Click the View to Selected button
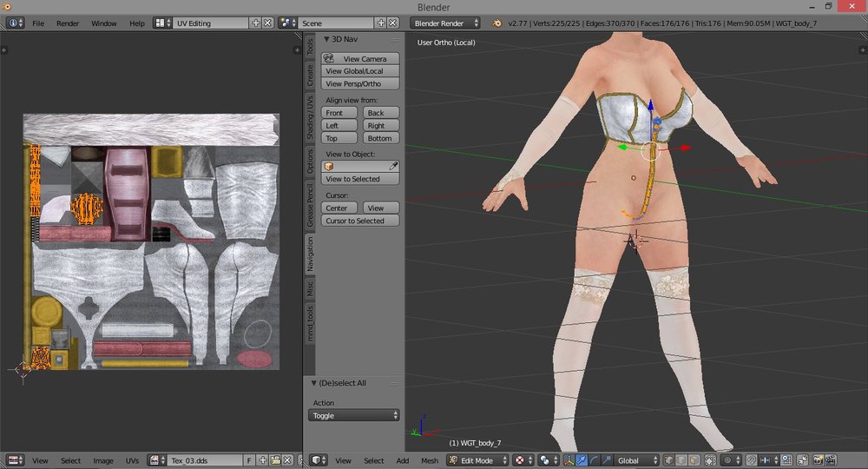The height and width of the screenshot is (469, 868). pyautogui.click(x=360, y=179)
